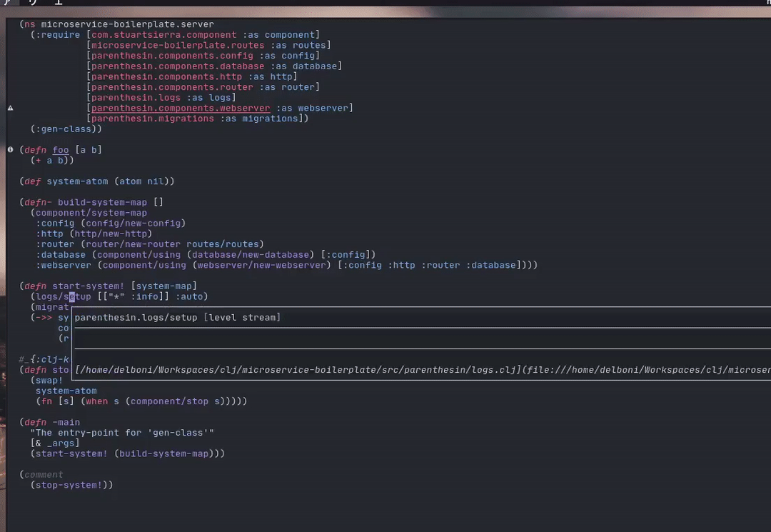
Task: Click the parenthesin.components.config require entry
Action: (172, 56)
